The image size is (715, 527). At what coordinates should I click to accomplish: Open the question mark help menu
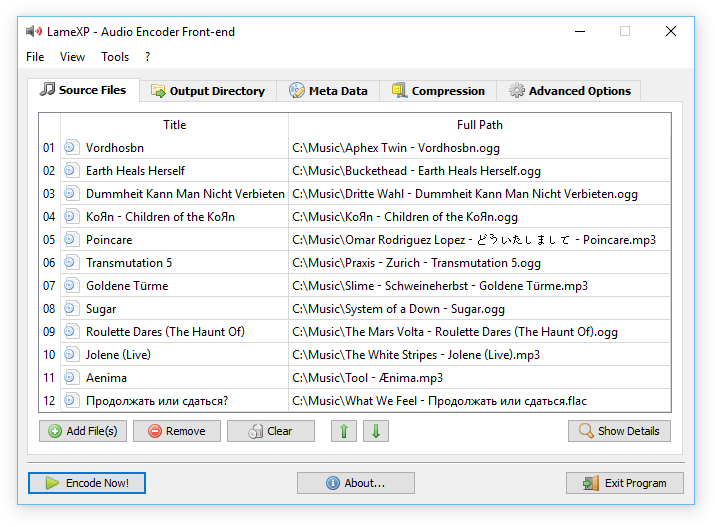click(x=147, y=57)
